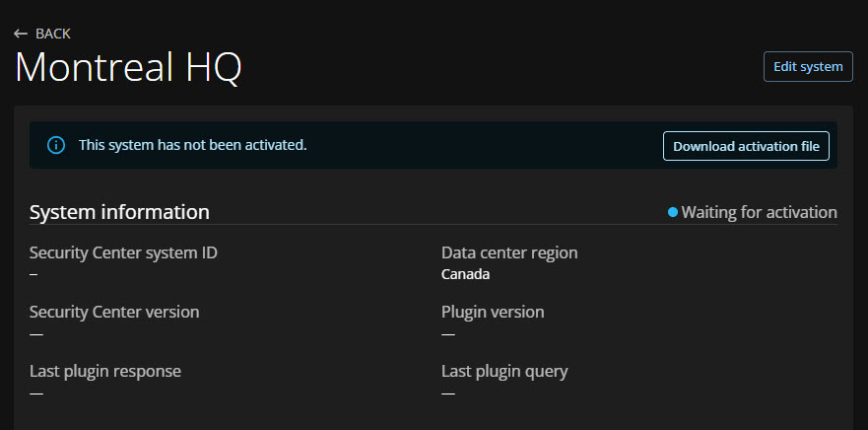Click the Waiting for activation status text
The image size is (868, 430).
tap(759, 212)
